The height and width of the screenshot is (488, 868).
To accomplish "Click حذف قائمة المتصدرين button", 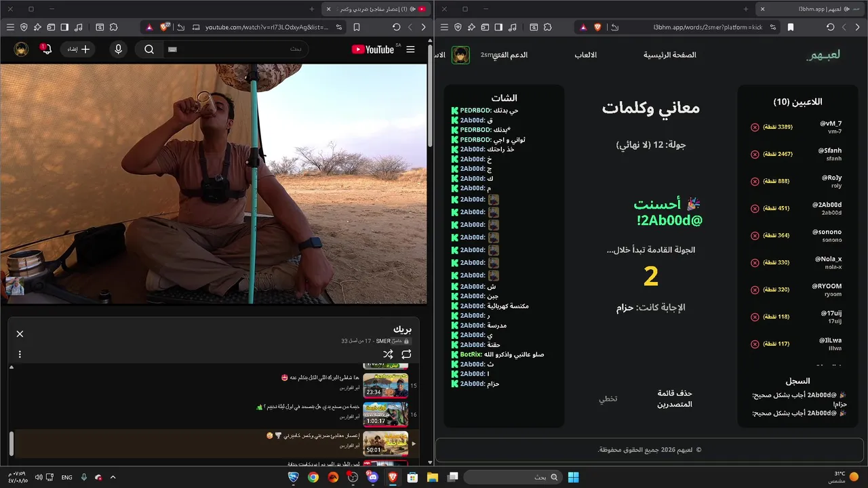I will coord(675,399).
